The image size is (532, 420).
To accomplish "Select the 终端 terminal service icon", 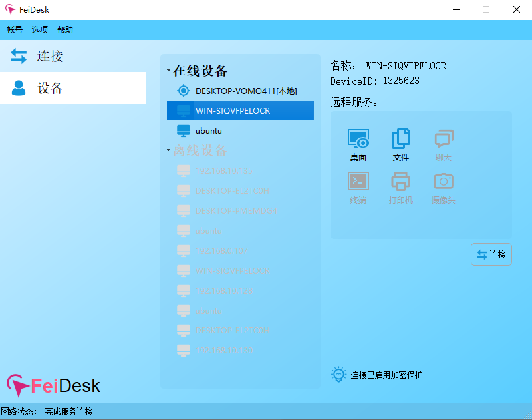I will pyautogui.click(x=358, y=188).
